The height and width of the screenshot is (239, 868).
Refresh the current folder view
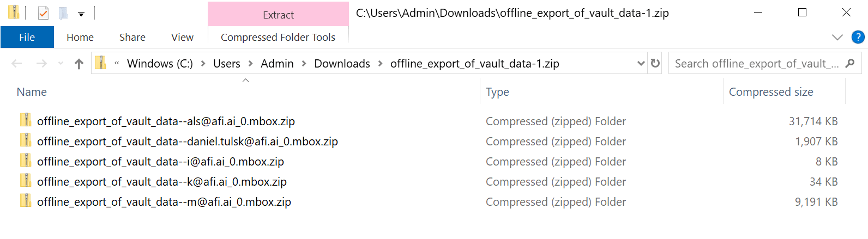point(655,63)
